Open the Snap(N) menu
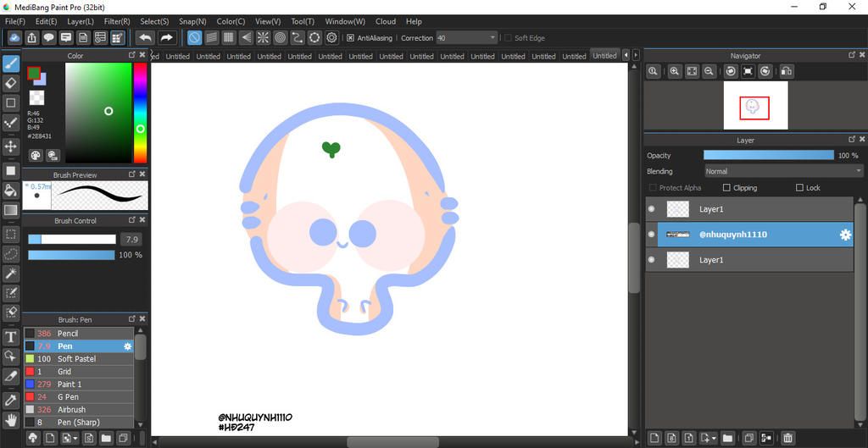868x448 pixels. pos(192,21)
